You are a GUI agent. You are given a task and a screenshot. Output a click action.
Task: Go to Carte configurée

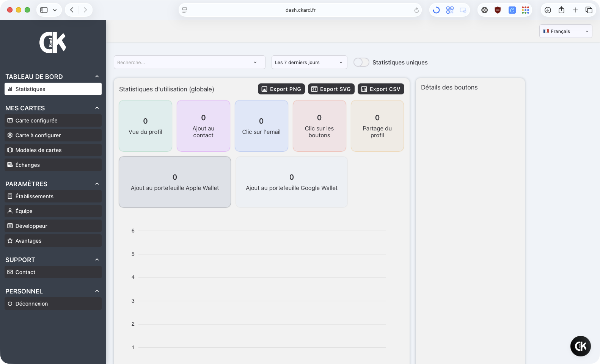coord(53,121)
